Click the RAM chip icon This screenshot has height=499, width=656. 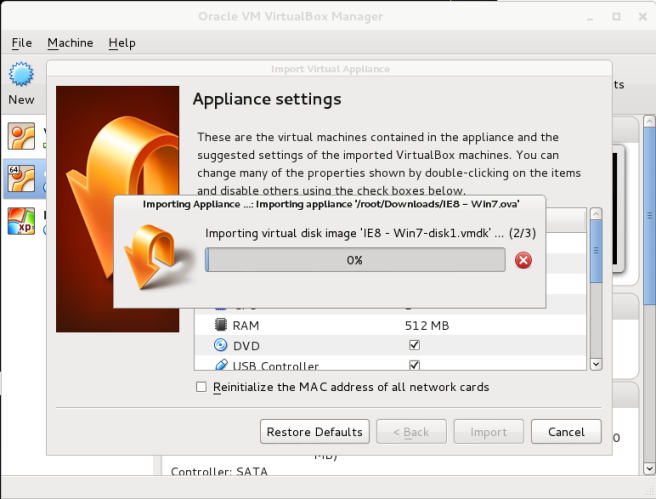(x=222, y=325)
